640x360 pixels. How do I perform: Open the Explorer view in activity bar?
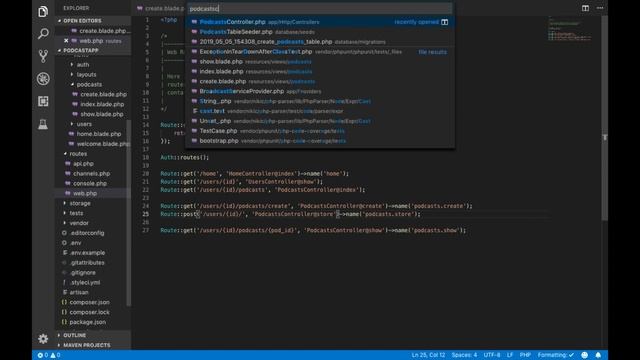(43, 11)
